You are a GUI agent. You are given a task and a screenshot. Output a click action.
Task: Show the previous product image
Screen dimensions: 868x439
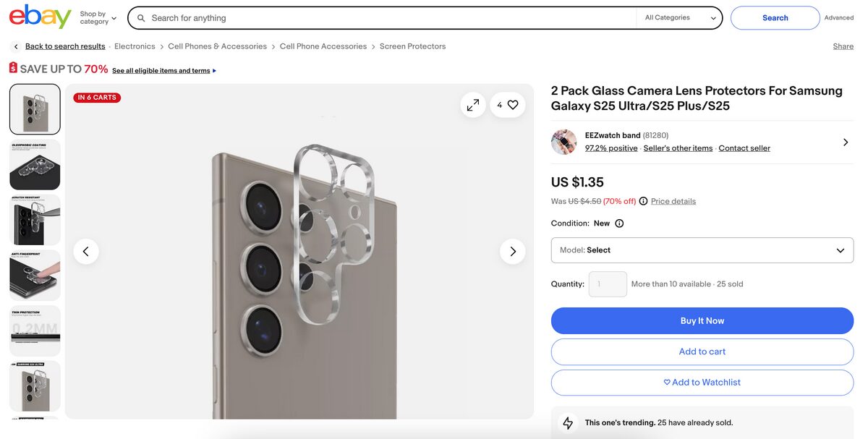[x=86, y=251]
